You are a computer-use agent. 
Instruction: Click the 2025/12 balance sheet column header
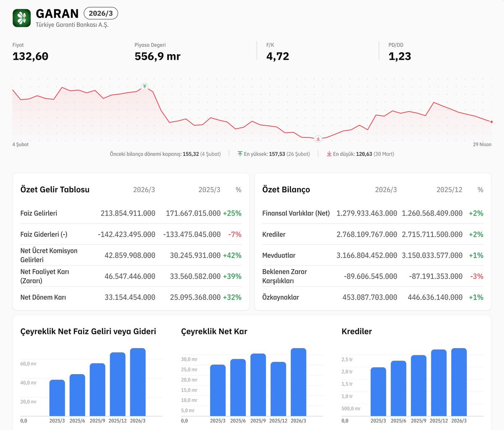(x=449, y=190)
